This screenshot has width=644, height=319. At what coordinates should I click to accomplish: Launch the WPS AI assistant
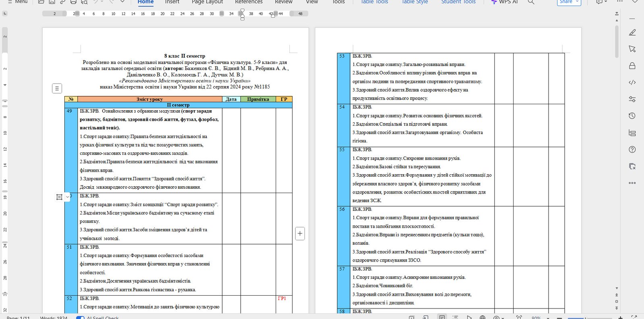[x=504, y=2]
